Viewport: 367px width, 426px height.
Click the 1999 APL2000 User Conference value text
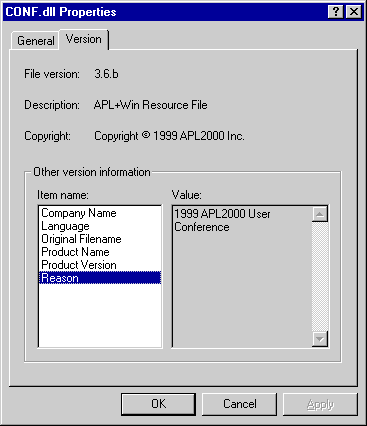click(222, 220)
